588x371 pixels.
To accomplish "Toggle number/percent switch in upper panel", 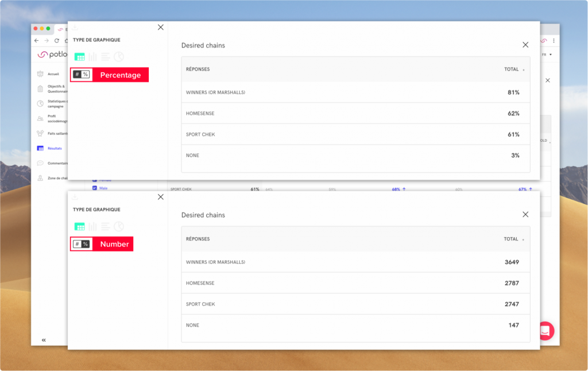I will 82,74.
